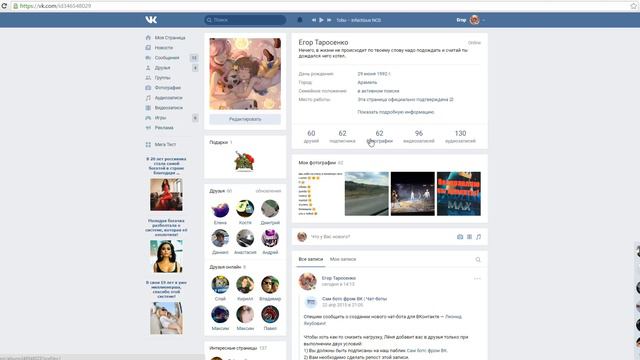Click the megaphone icon beside Реклама
Viewport: 640px width, 360px height.
point(148,128)
